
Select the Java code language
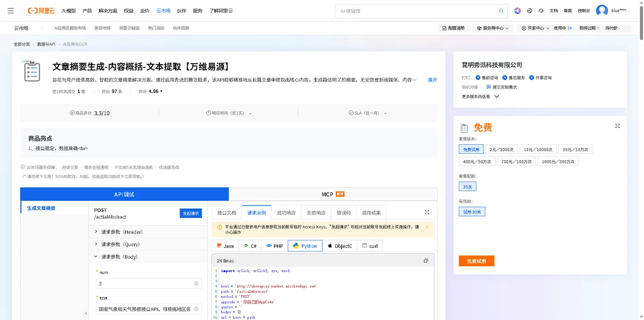[224, 246]
